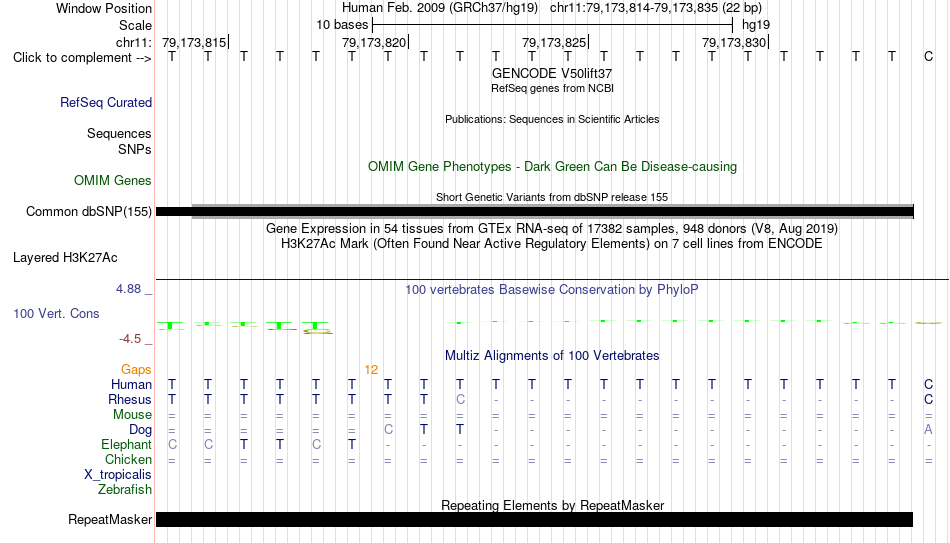Click the H3K27Ac Mark ENCODE track title

[552, 244]
